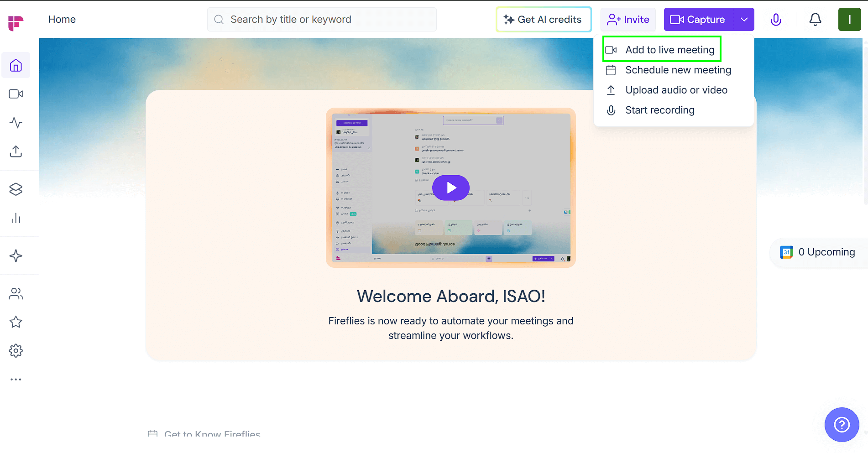Click the Get AI credits button
The height and width of the screenshot is (453, 868).
(543, 19)
